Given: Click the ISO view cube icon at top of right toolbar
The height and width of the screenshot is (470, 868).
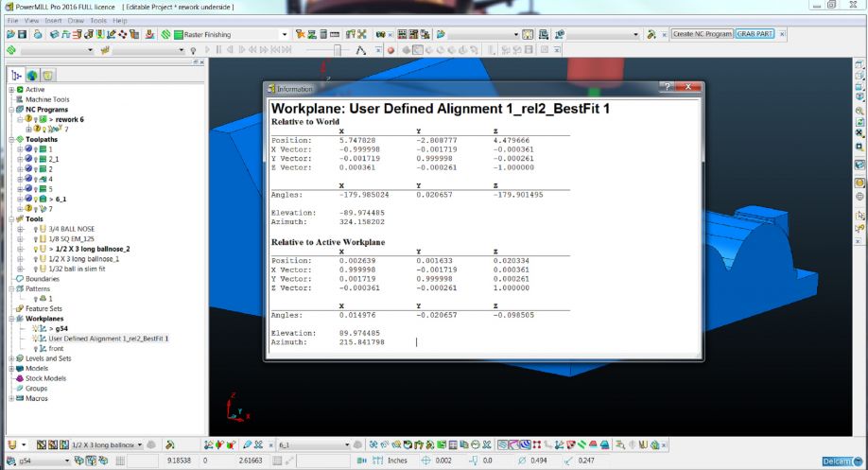Looking at the screenshot, I should [x=859, y=64].
